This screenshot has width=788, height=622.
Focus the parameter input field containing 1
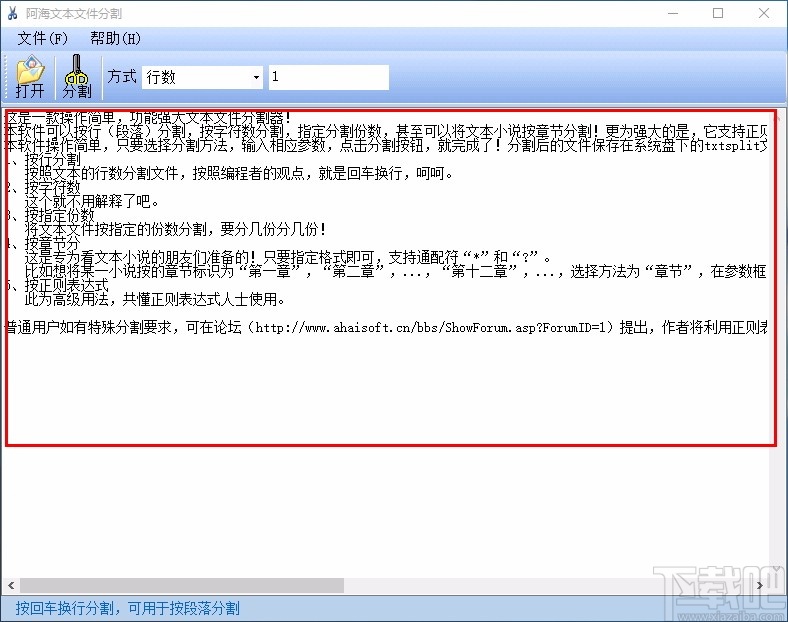pyautogui.click(x=329, y=77)
